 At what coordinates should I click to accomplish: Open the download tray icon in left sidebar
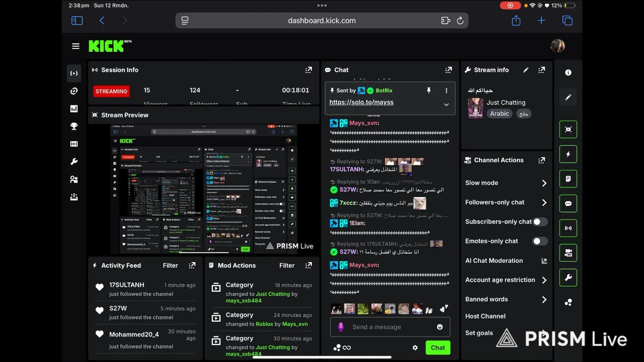74,197
